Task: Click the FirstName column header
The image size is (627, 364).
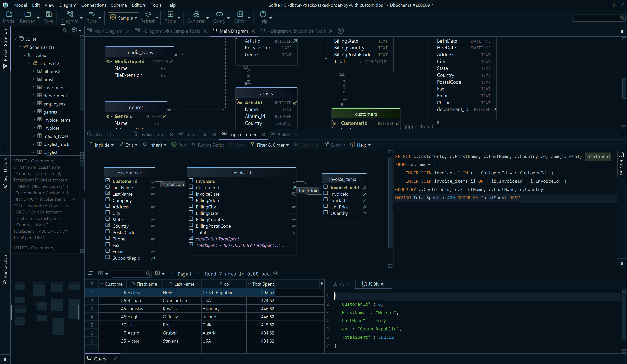Action: pos(144,284)
